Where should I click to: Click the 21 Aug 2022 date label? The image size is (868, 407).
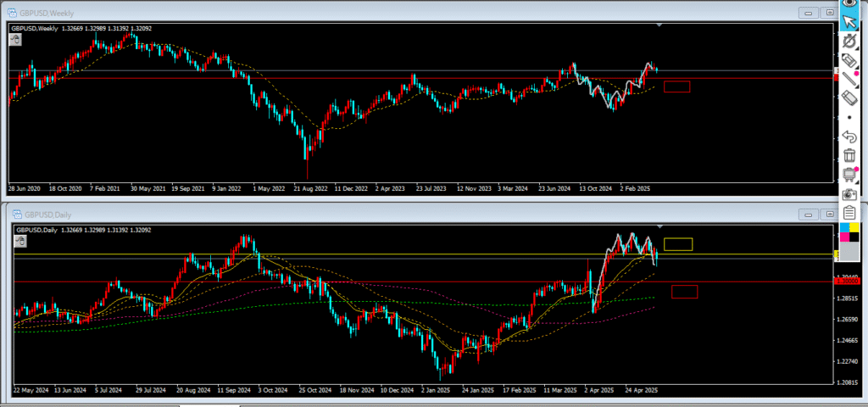pyautogui.click(x=311, y=189)
